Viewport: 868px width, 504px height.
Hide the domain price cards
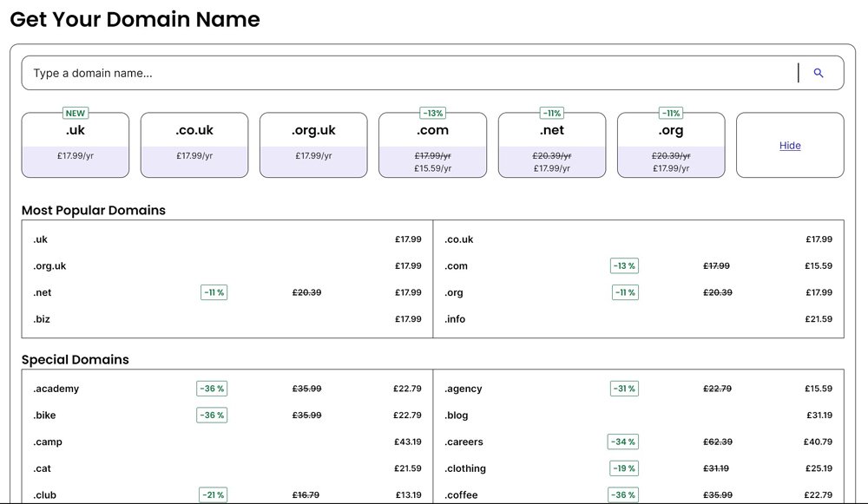(790, 146)
